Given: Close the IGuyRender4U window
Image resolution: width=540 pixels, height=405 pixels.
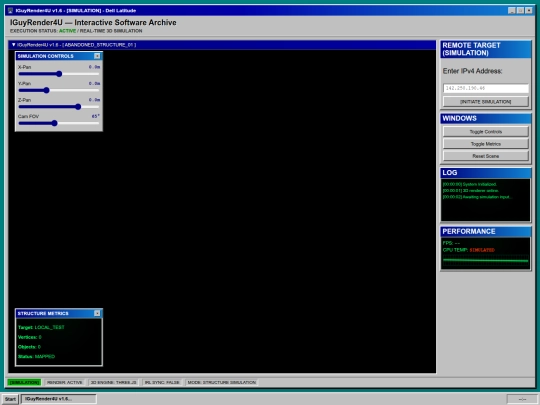Looking at the screenshot, I should (x=529, y=11).
